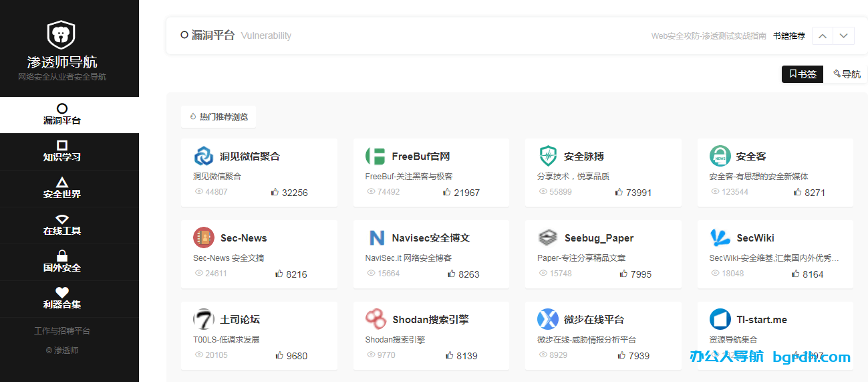The height and width of the screenshot is (382, 868).
Task: Toggle thumbs-up on Seebug_Paper card
Action: [623, 274]
